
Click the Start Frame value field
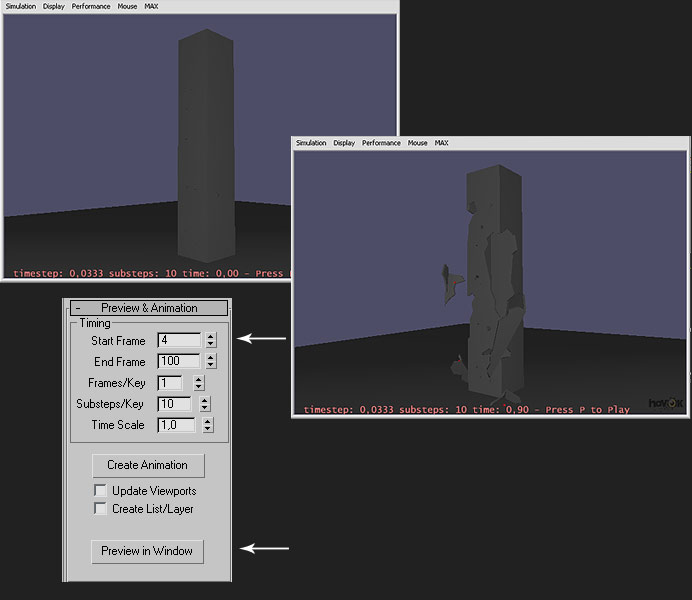(x=179, y=340)
